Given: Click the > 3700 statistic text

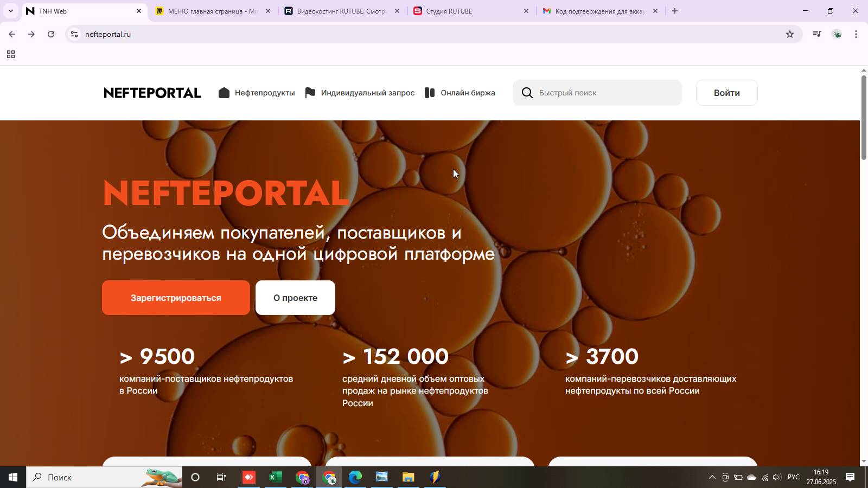Looking at the screenshot, I should tap(602, 356).
